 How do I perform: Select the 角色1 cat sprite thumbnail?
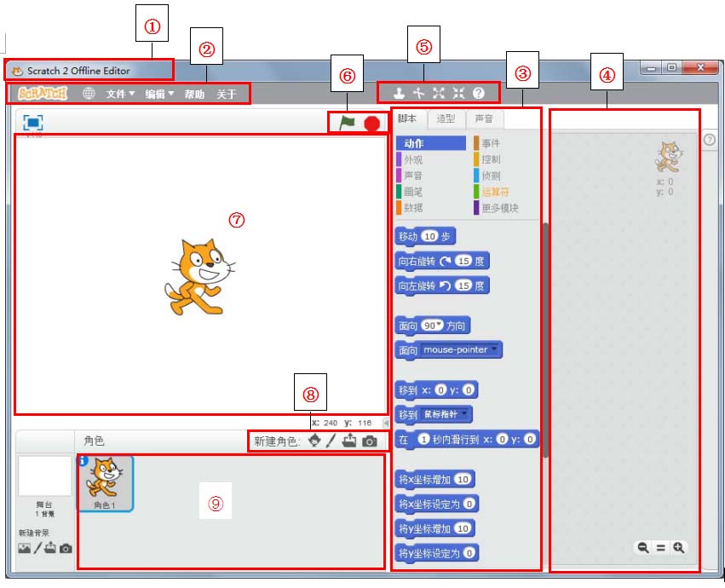pos(104,482)
